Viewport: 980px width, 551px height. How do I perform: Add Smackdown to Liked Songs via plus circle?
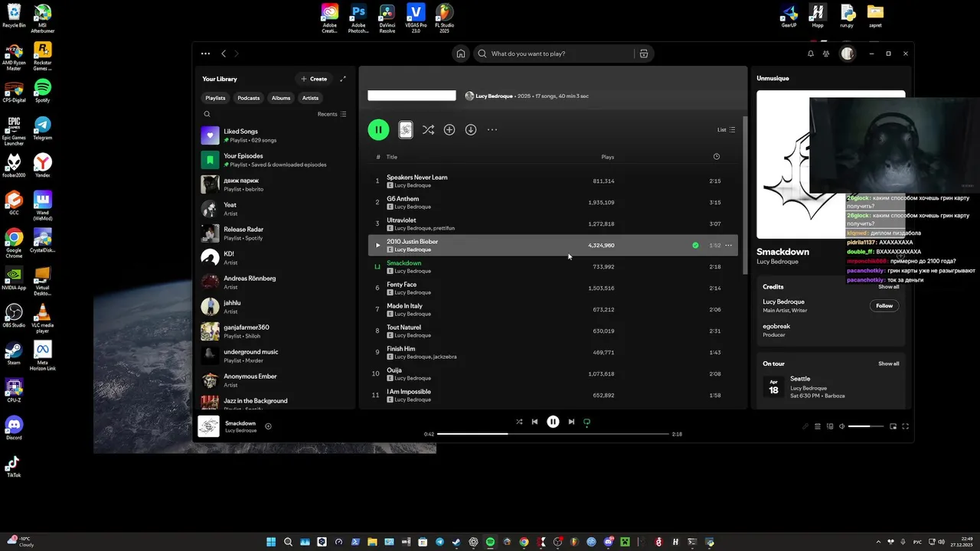(268, 426)
